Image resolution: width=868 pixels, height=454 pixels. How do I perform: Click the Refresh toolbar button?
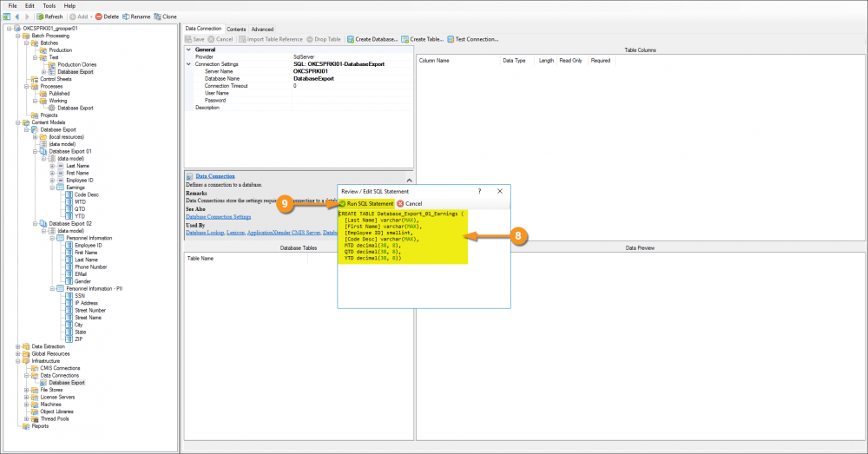click(x=49, y=16)
